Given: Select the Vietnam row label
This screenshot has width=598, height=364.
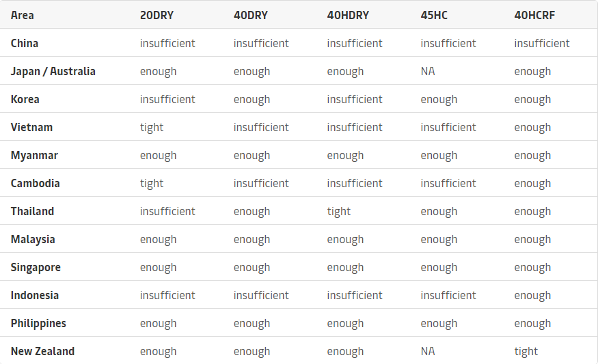Looking at the screenshot, I should tap(31, 127).
